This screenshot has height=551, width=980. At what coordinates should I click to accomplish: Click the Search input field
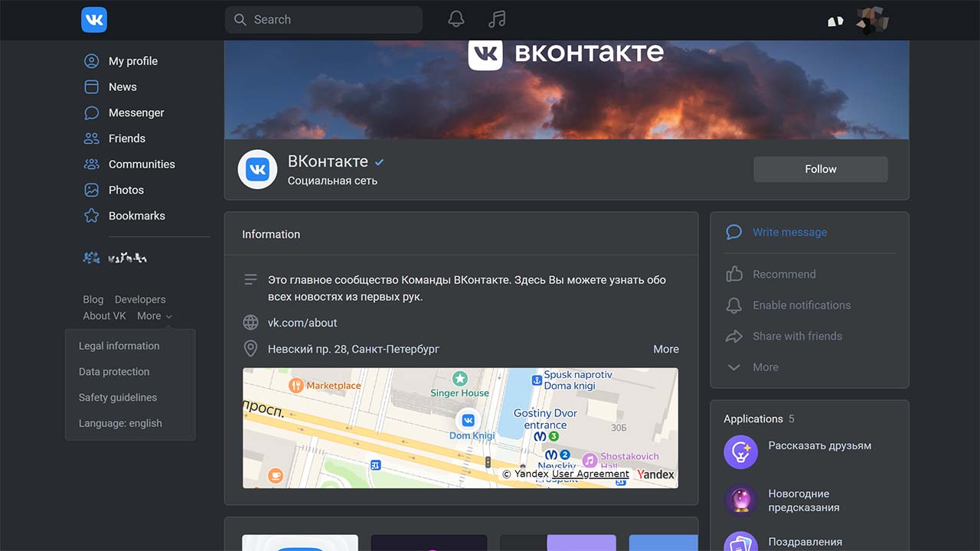[x=324, y=20]
